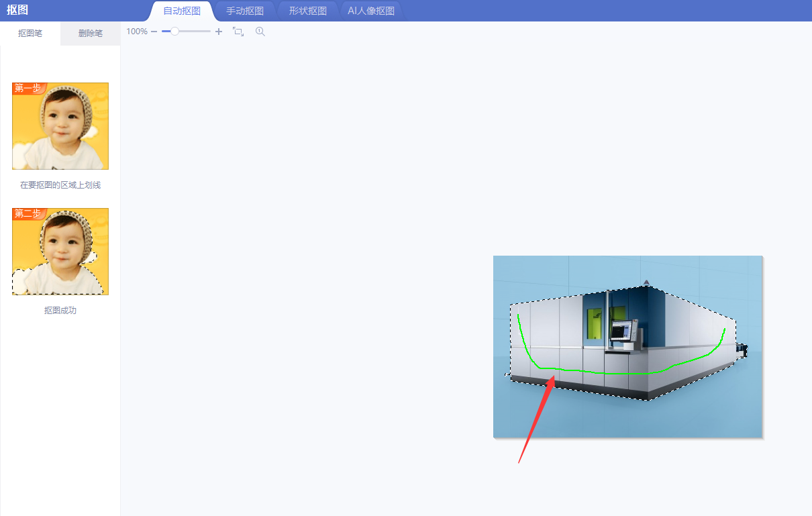Click the 抠图 title in header

17,11
